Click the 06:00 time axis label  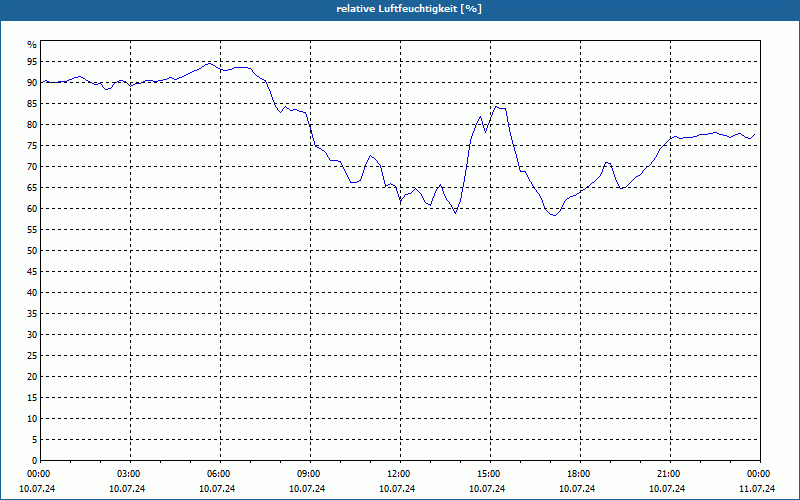tap(220, 474)
